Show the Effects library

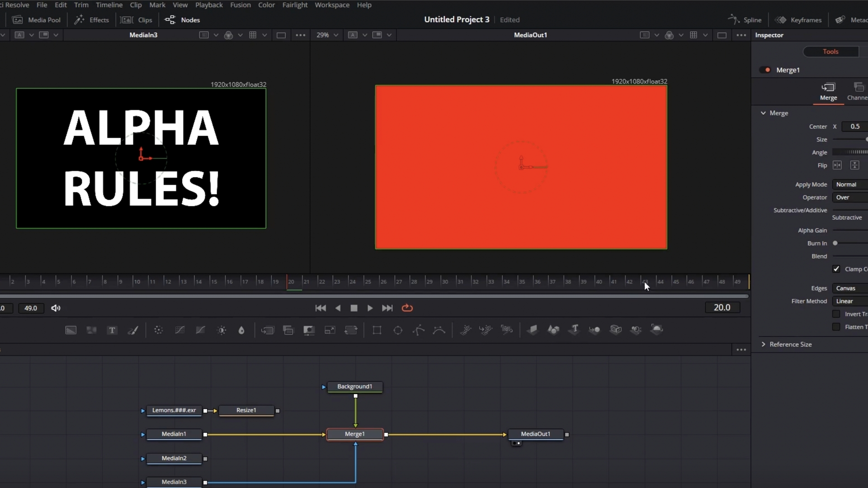click(91, 20)
